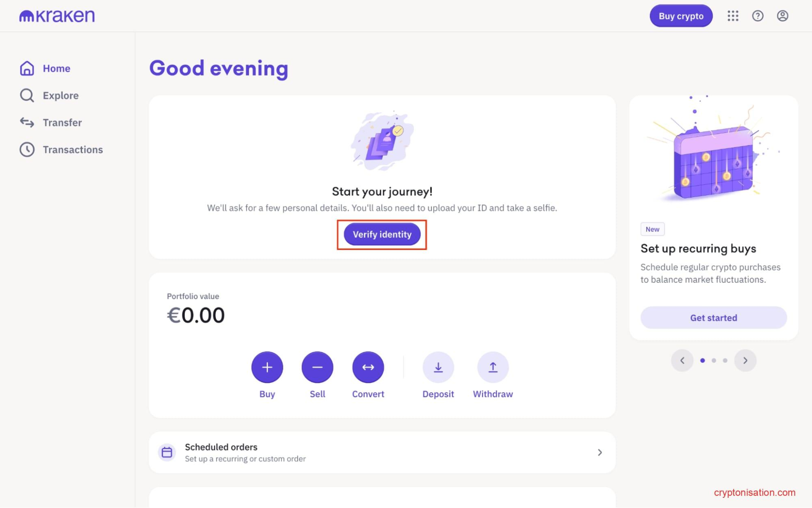
Task: Open Transactions in the sidebar
Action: (x=73, y=150)
